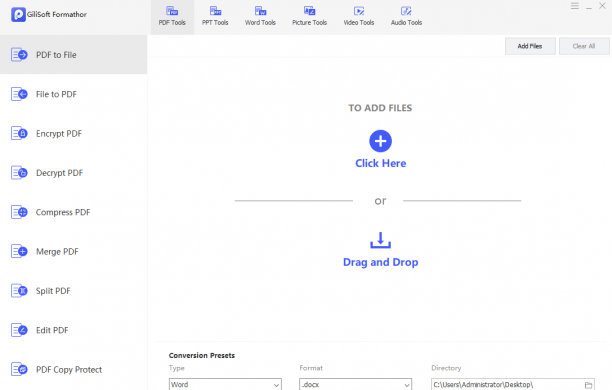Click the Compress PDF icon
The height and width of the screenshot is (390, 612).
click(19, 212)
